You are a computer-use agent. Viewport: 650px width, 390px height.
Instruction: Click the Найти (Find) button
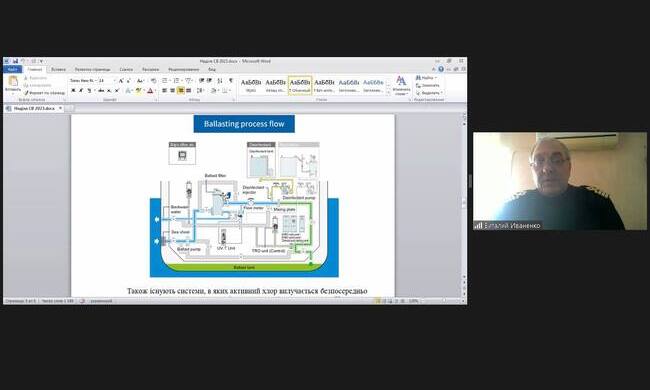[426, 78]
